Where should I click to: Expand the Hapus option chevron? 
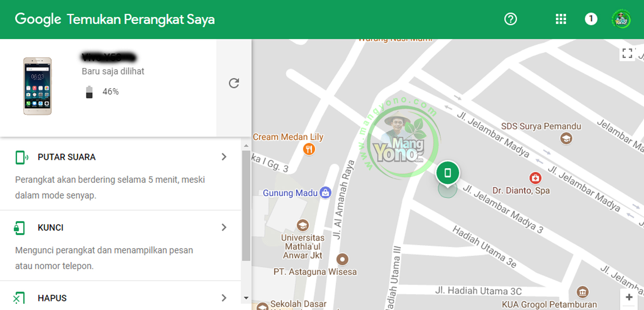coord(224,298)
